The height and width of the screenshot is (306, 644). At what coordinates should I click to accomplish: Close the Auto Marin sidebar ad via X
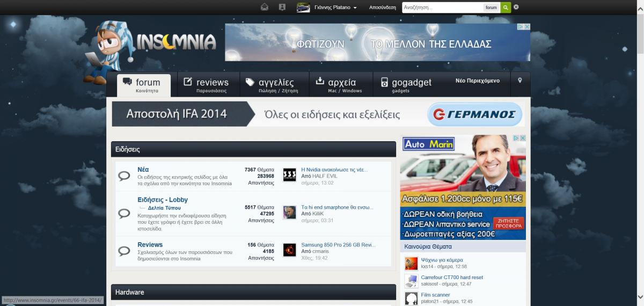pos(523,138)
